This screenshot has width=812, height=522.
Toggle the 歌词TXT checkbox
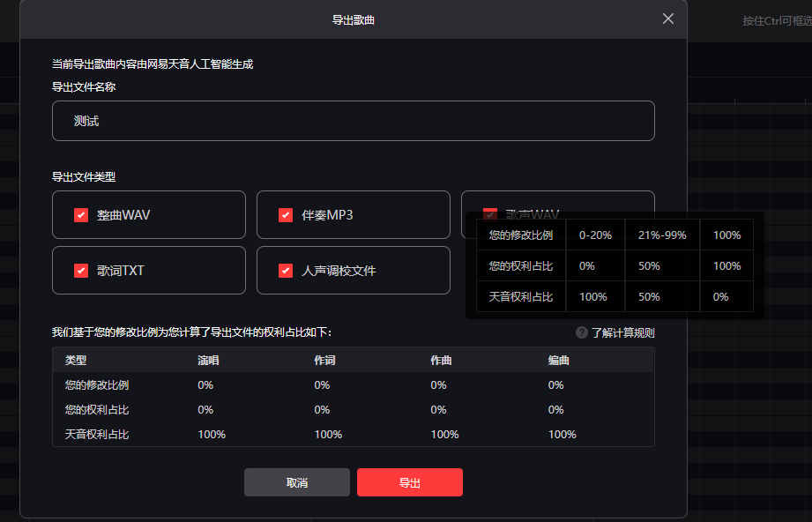(x=81, y=271)
